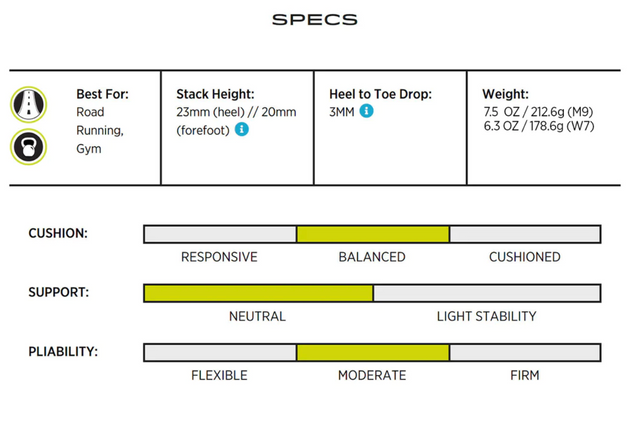This screenshot has width=640, height=425.
Task: Click the "PLIABILITY:" row label
Action: pos(62,352)
